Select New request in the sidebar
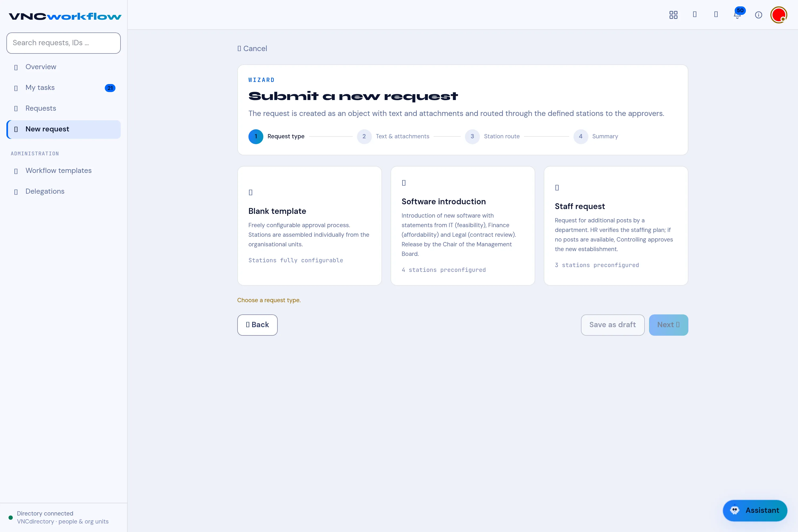The height and width of the screenshot is (532, 798). pos(64,129)
